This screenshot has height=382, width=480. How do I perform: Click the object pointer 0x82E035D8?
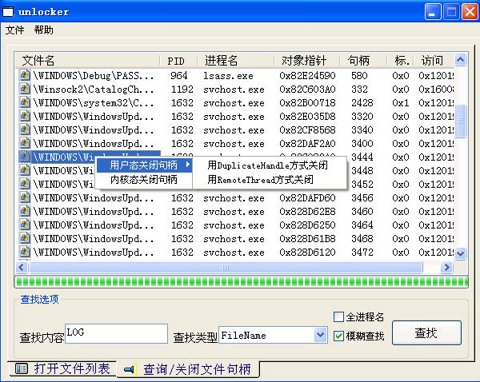coord(307,117)
